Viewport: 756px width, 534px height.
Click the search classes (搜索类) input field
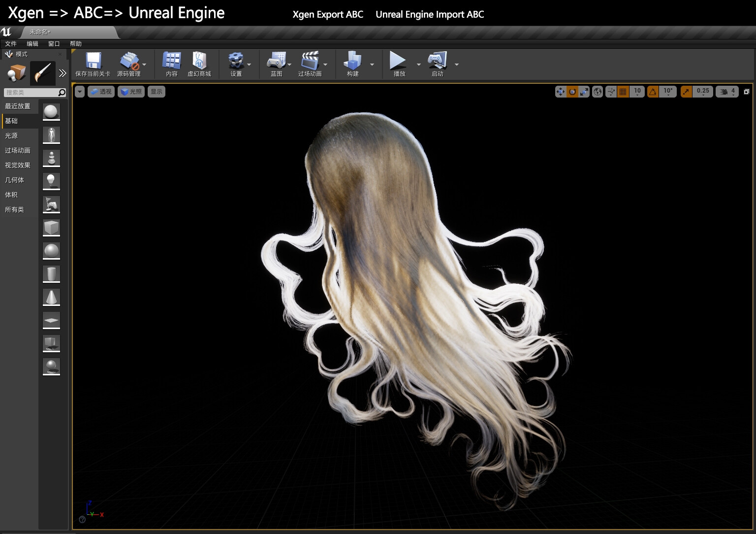click(x=31, y=93)
